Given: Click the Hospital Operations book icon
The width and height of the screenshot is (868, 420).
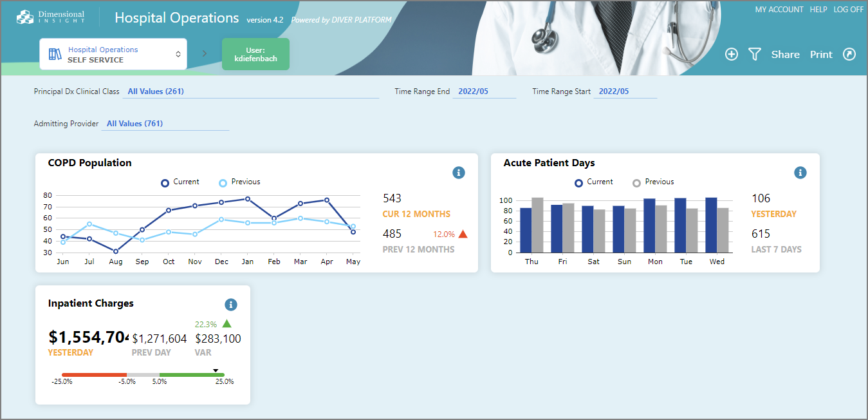Looking at the screenshot, I should (55, 54).
